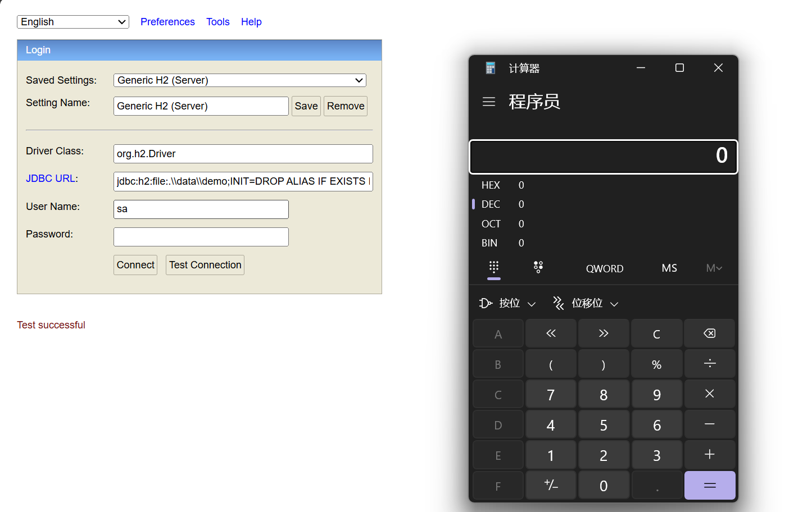Image resolution: width=812 pixels, height=512 pixels.
Task: Click the Test Connection button
Action: pos(205,265)
